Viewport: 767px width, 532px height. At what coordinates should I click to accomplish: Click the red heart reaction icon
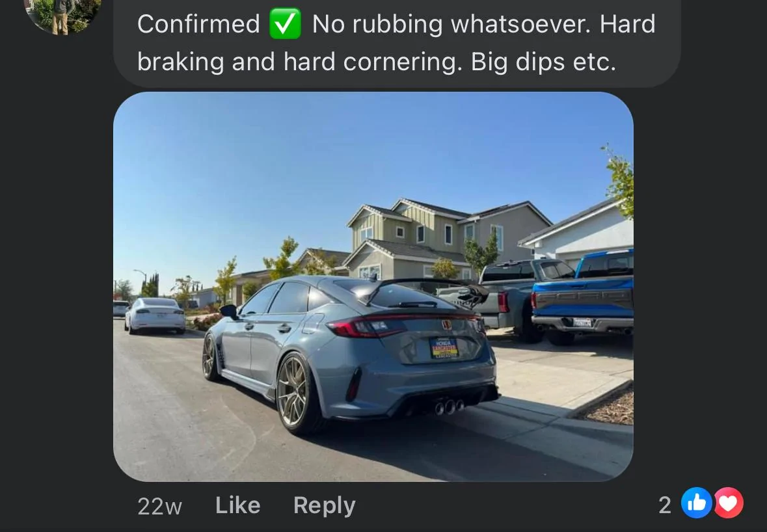tap(729, 503)
